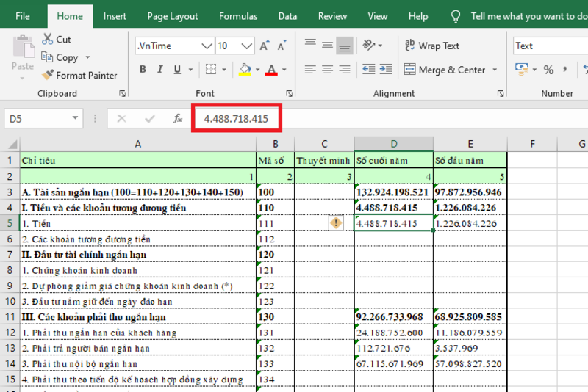
Task: Click the Percent Style icon
Action: click(x=548, y=70)
